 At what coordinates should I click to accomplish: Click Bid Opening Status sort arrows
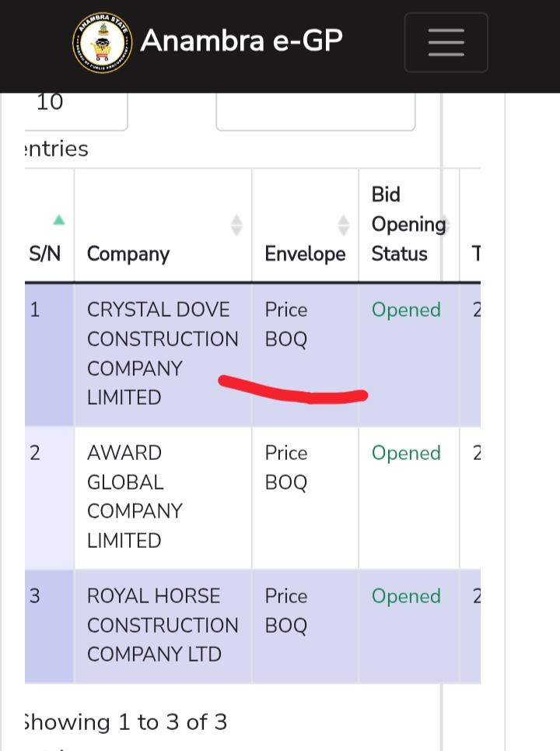(x=446, y=224)
